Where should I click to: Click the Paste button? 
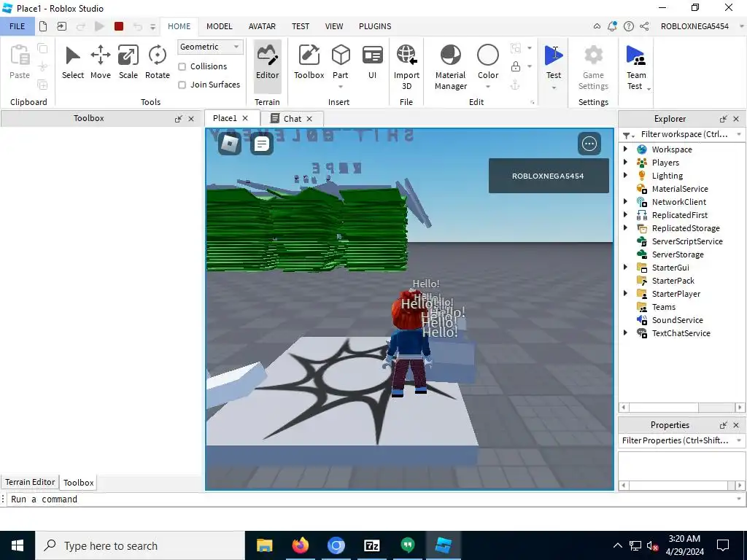point(20,63)
